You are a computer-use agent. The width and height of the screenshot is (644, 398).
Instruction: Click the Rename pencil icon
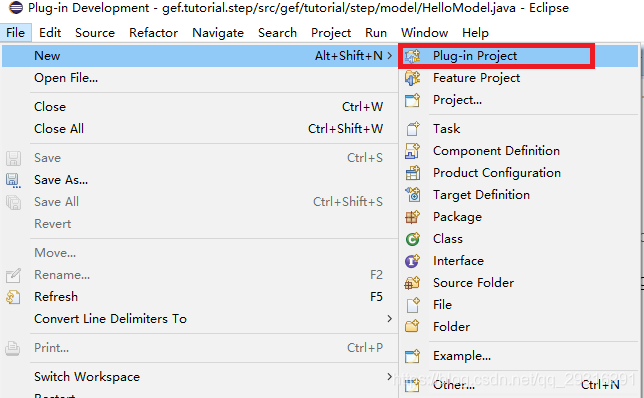[x=13, y=275]
